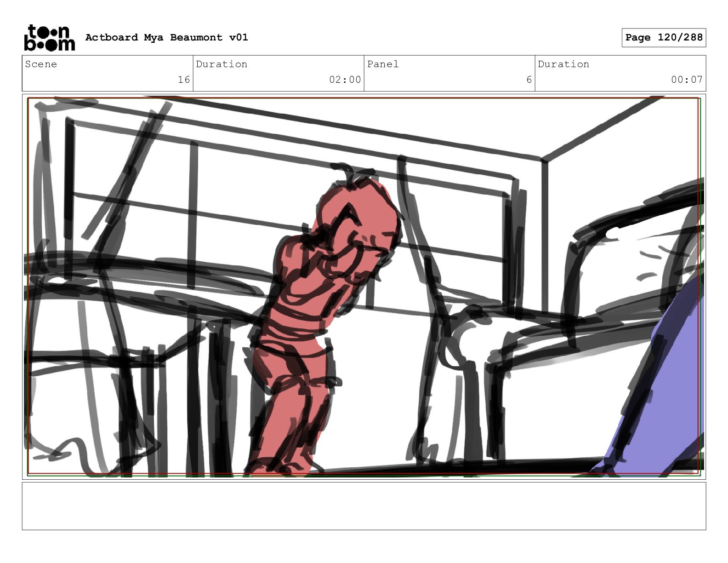
Task: Select the title 'Actboard Mya Beaumont v01'
Action: coord(167,37)
